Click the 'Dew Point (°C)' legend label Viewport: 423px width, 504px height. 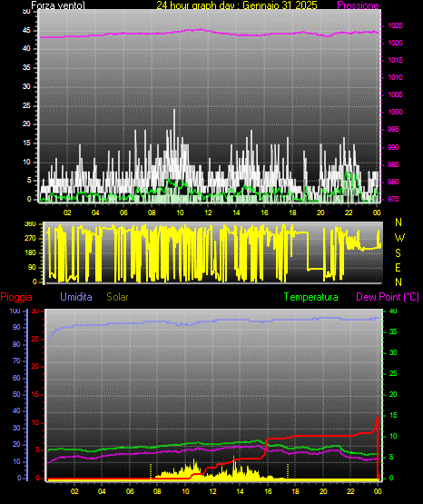point(388,297)
